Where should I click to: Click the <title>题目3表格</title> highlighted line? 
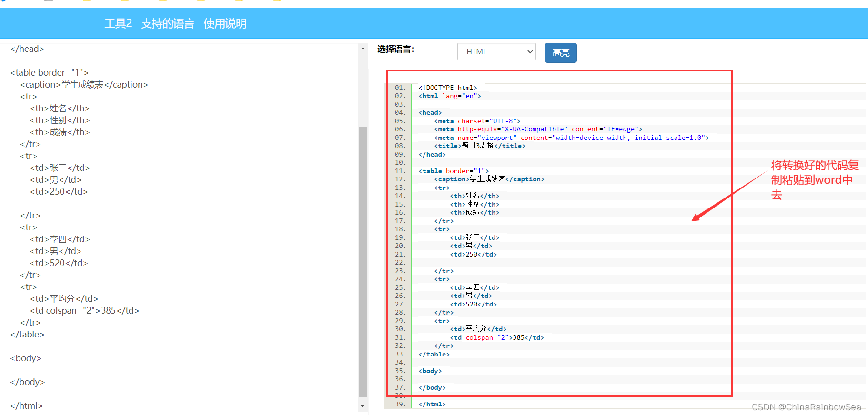[x=480, y=146]
